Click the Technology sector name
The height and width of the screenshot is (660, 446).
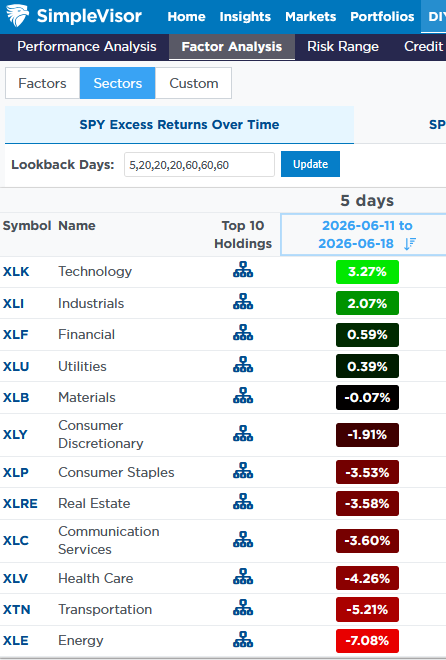click(95, 271)
